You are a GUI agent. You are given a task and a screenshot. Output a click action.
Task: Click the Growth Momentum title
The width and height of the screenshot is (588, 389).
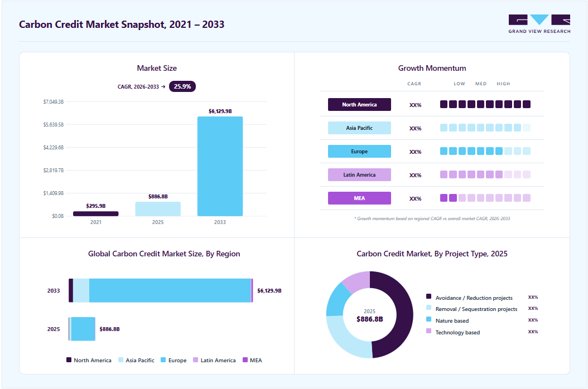pyautogui.click(x=432, y=68)
